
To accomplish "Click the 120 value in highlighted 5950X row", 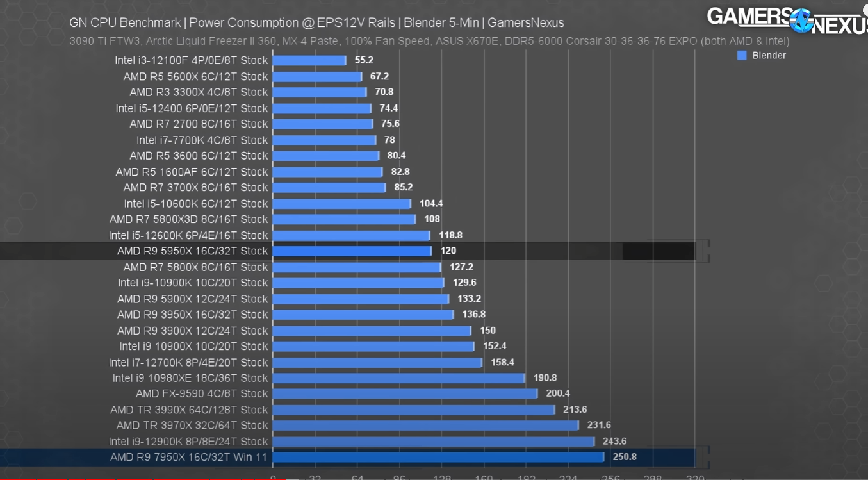I will 448,251.
